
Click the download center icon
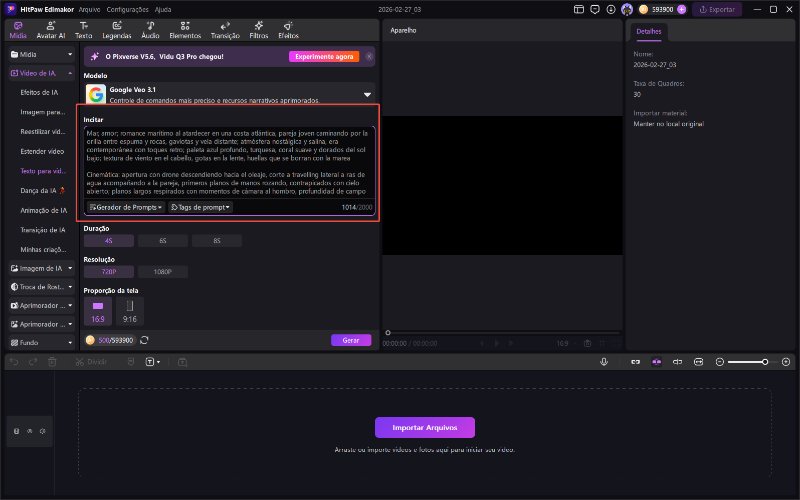click(611, 9)
